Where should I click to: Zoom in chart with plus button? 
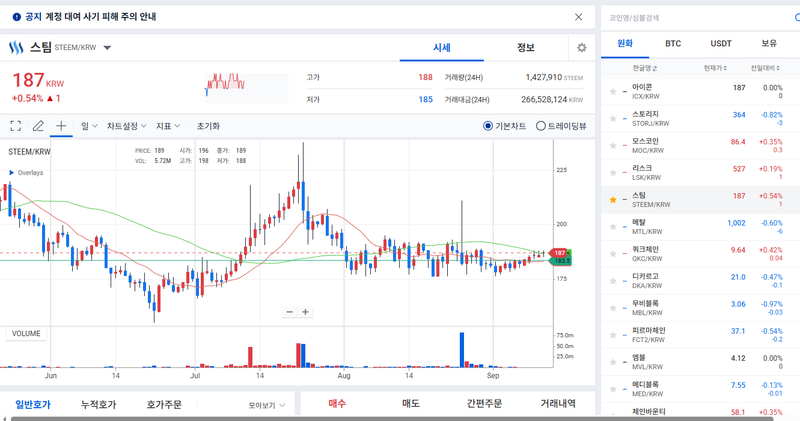[305, 312]
